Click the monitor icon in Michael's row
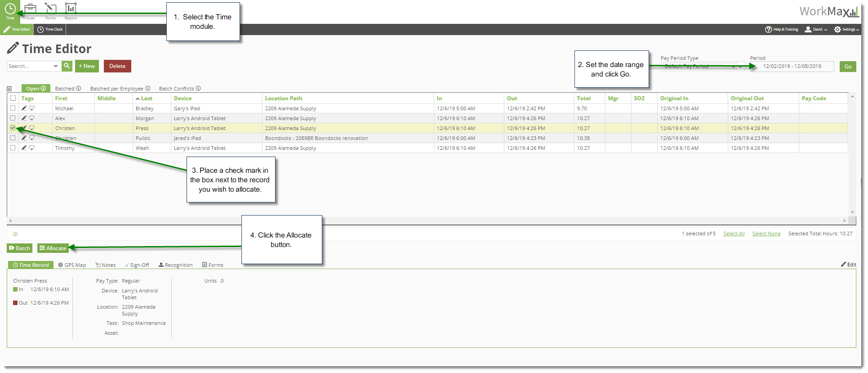The image size is (868, 373). pos(31,108)
